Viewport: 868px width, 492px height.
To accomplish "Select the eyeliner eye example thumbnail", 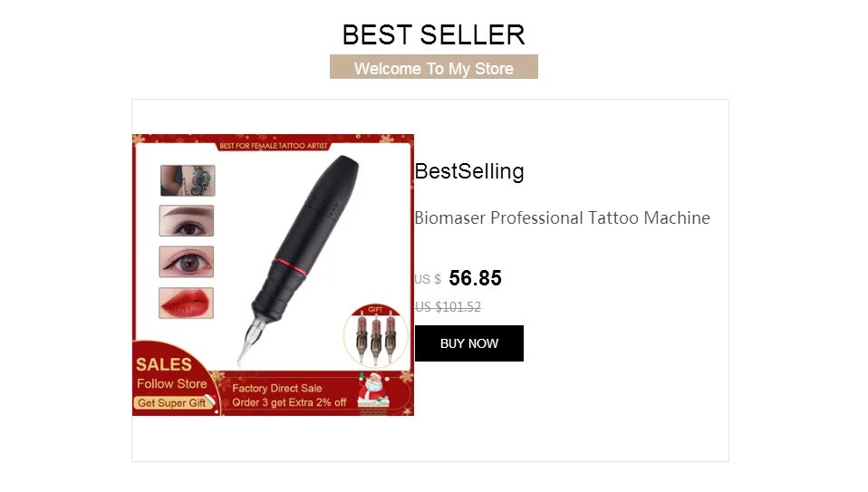I will click(x=187, y=262).
